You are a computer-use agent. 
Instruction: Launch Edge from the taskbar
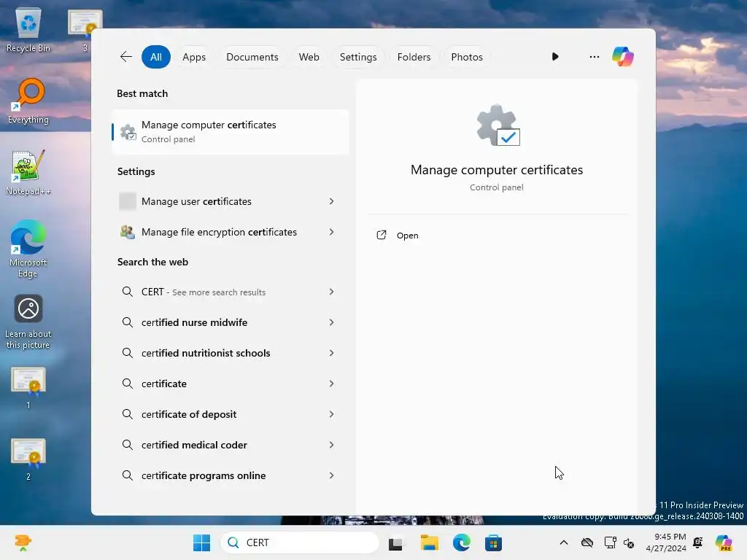tap(461, 542)
